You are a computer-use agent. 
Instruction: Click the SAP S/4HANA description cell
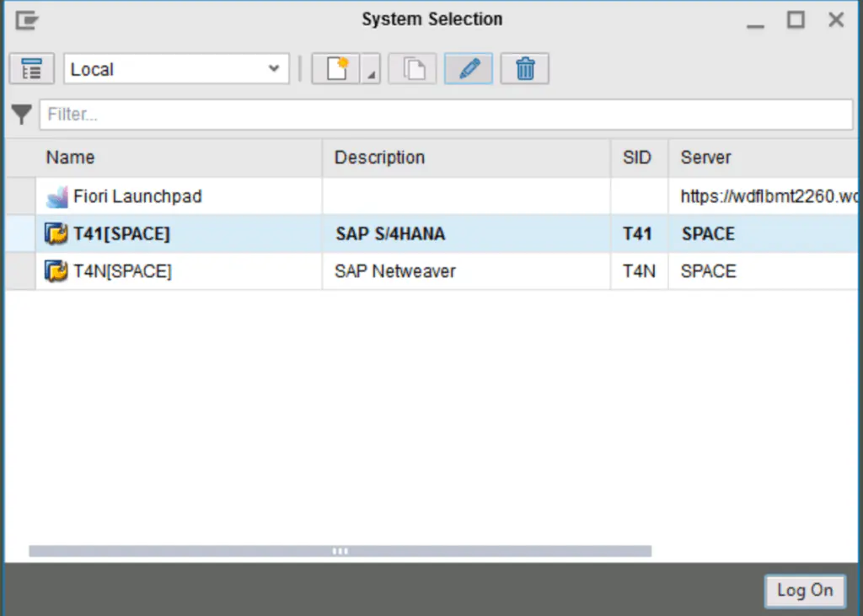click(x=466, y=234)
